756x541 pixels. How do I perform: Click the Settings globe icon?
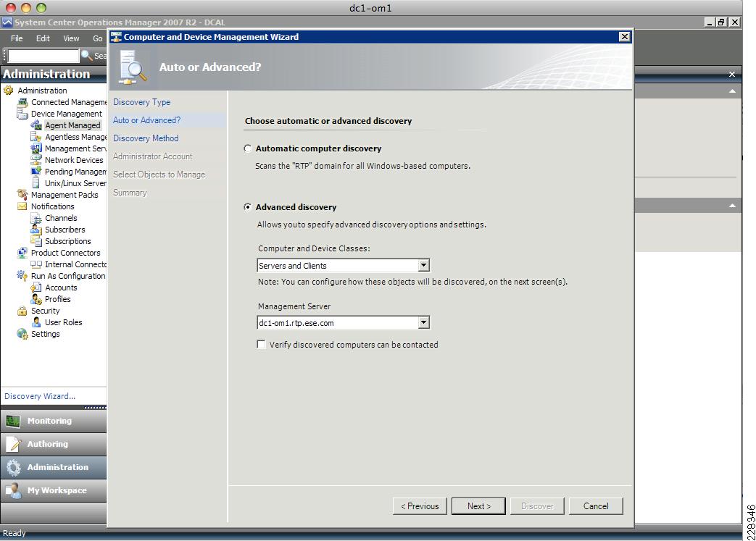pos(22,334)
